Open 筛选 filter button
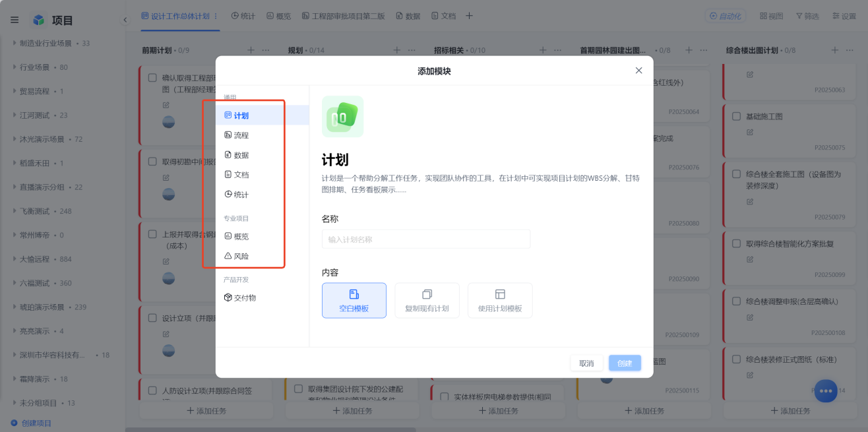This screenshot has height=432, width=868. [807, 16]
